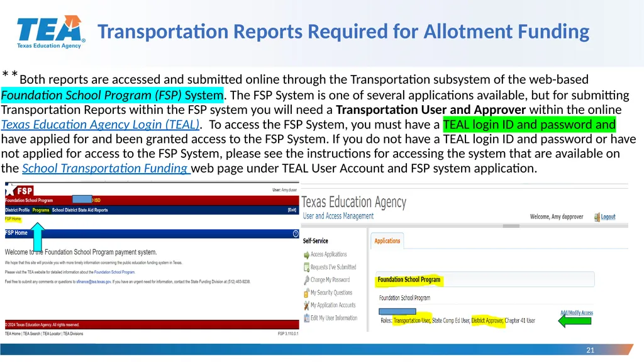Viewport: 644px width, 362px height.
Task: Open My Security Questions
Action: pyautogui.click(x=331, y=293)
